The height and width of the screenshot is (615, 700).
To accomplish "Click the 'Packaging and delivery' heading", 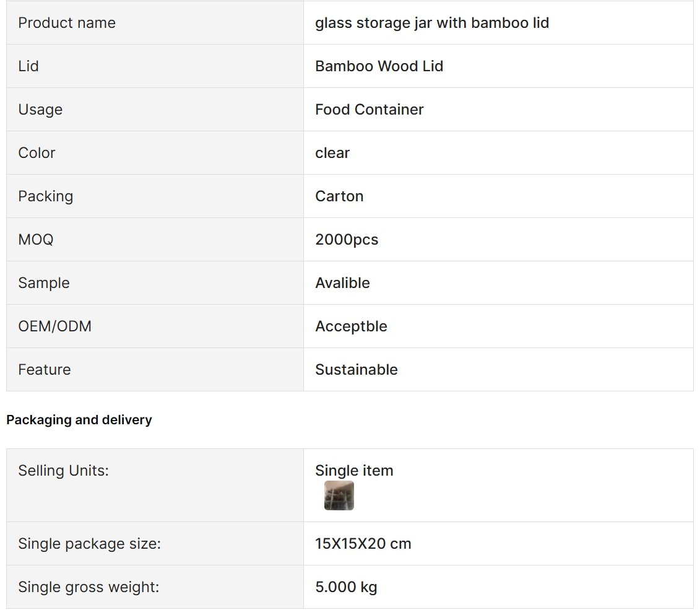I will point(79,420).
